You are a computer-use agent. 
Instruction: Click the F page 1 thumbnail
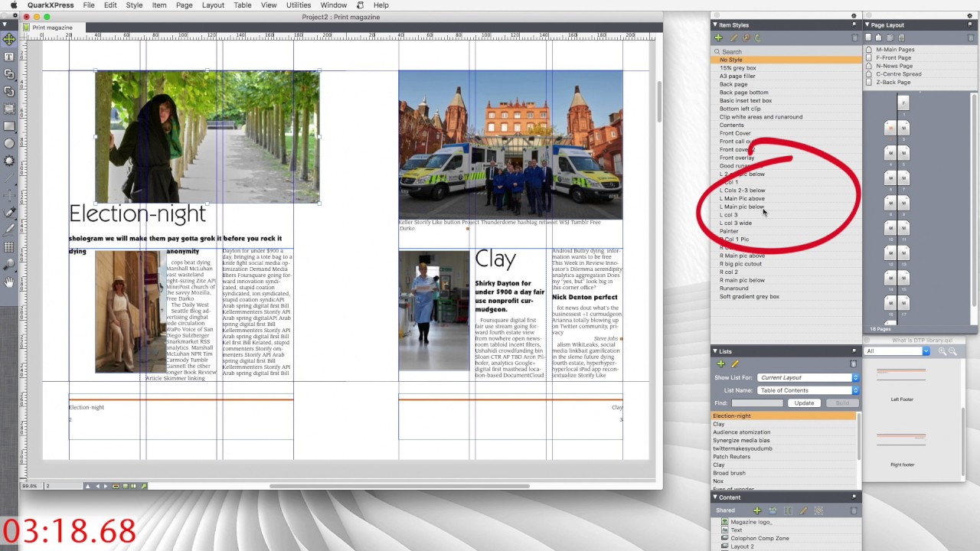coord(903,103)
